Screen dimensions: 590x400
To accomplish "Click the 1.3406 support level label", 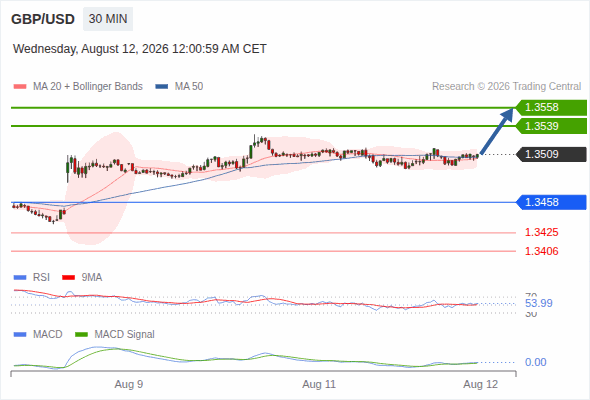I will click(541, 251).
